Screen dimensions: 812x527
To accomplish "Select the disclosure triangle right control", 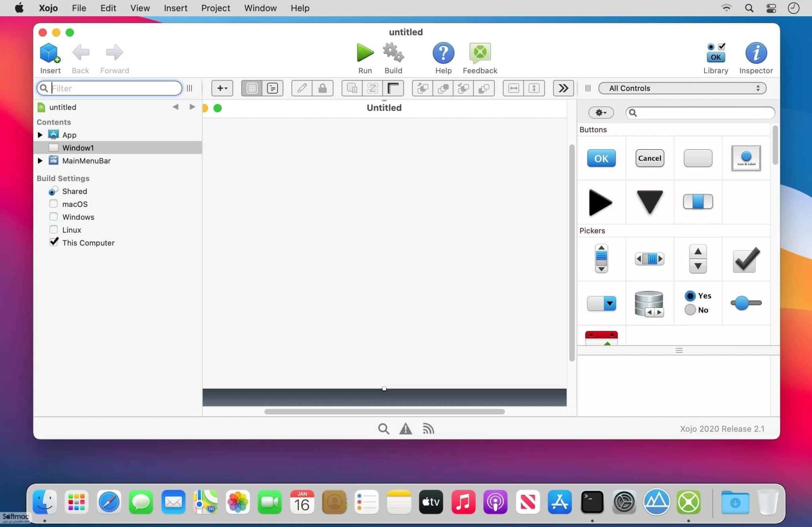I will click(x=601, y=202).
